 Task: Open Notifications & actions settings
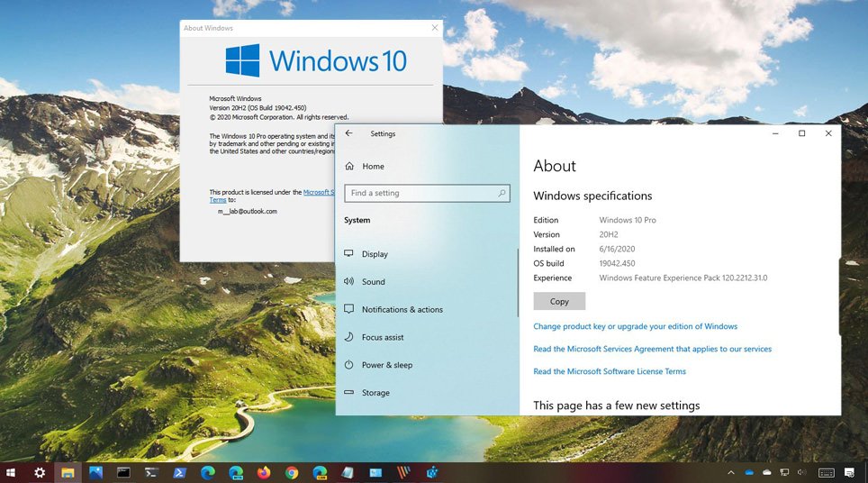[x=402, y=310]
